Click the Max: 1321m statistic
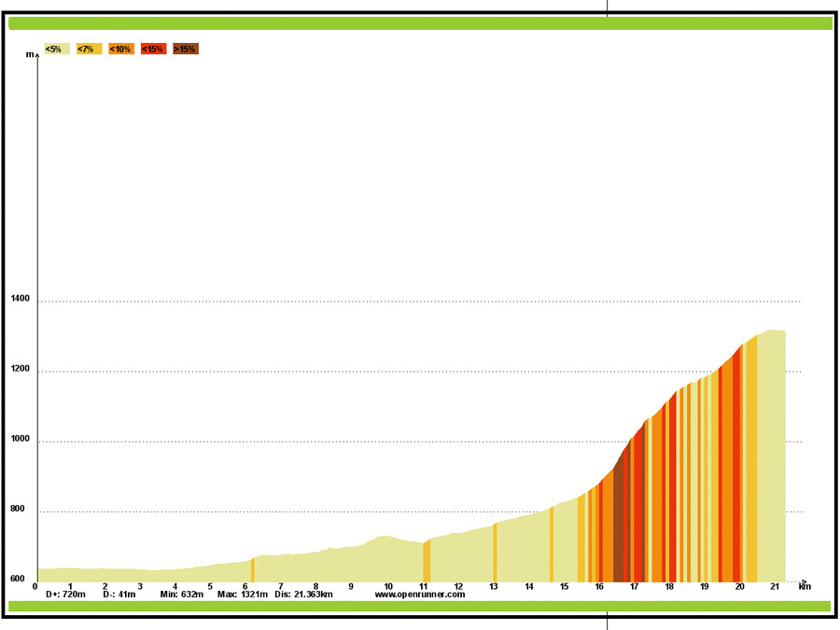The image size is (840, 630). click(242, 595)
